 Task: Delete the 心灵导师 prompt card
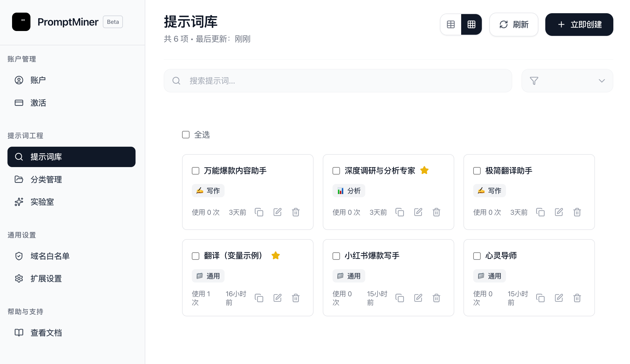577,298
